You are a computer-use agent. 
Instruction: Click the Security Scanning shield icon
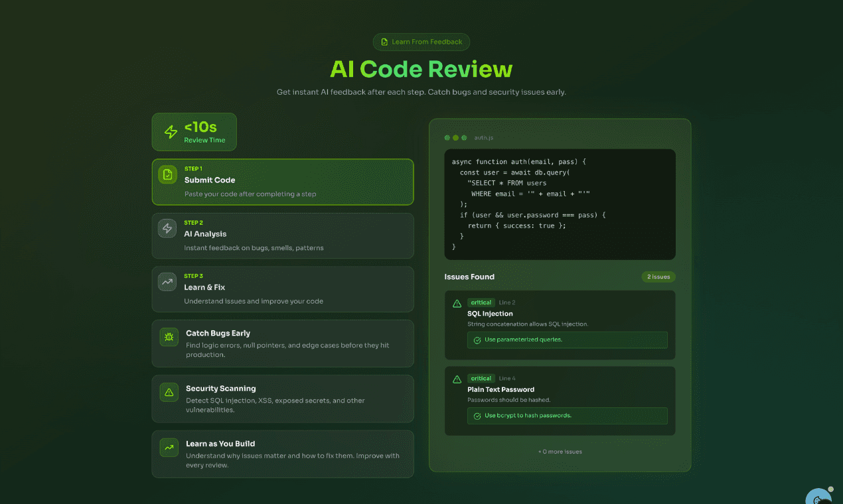click(167, 393)
